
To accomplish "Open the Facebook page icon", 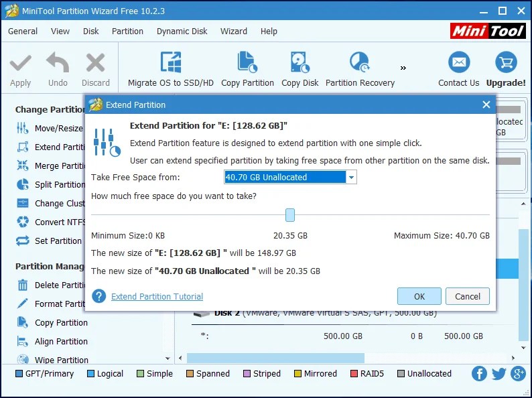I will tap(479, 374).
